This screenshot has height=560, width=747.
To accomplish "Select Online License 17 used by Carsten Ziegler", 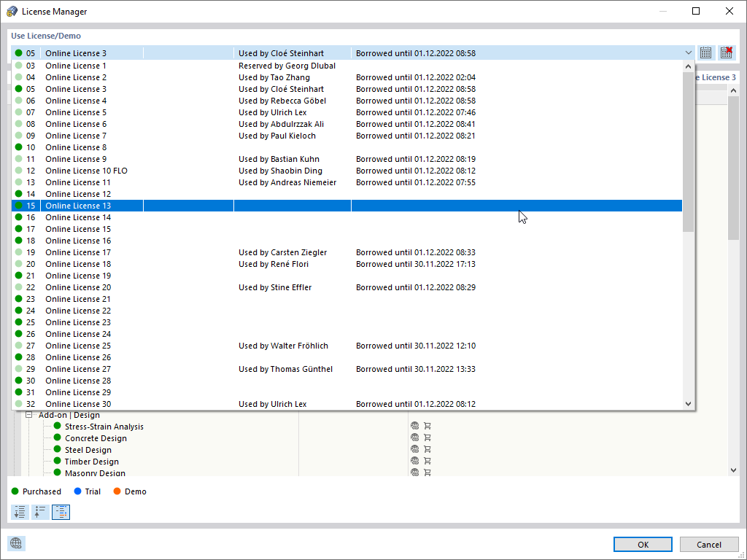I will tap(347, 252).
